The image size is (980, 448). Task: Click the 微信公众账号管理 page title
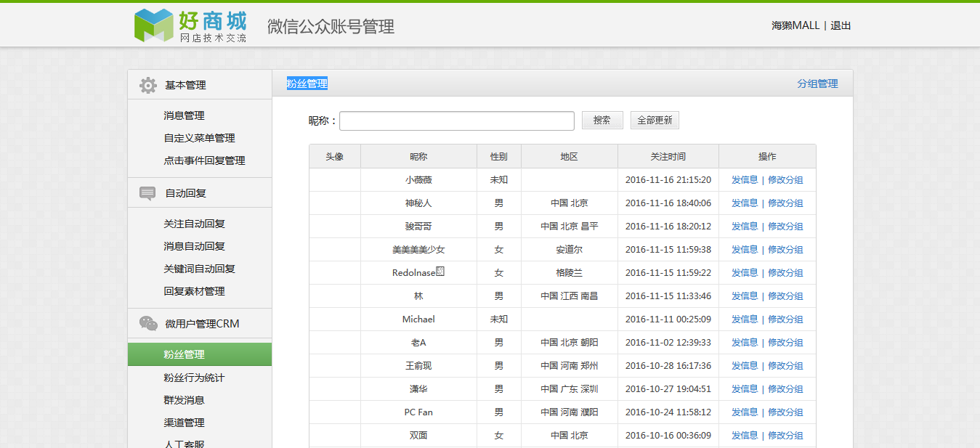pyautogui.click(x=331, y=27)
